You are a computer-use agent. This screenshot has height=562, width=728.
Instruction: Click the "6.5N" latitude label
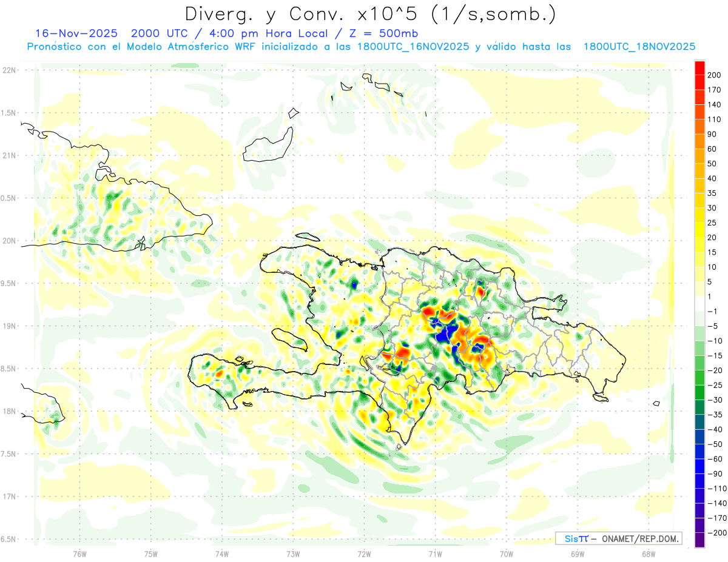(x=9, y=539)
